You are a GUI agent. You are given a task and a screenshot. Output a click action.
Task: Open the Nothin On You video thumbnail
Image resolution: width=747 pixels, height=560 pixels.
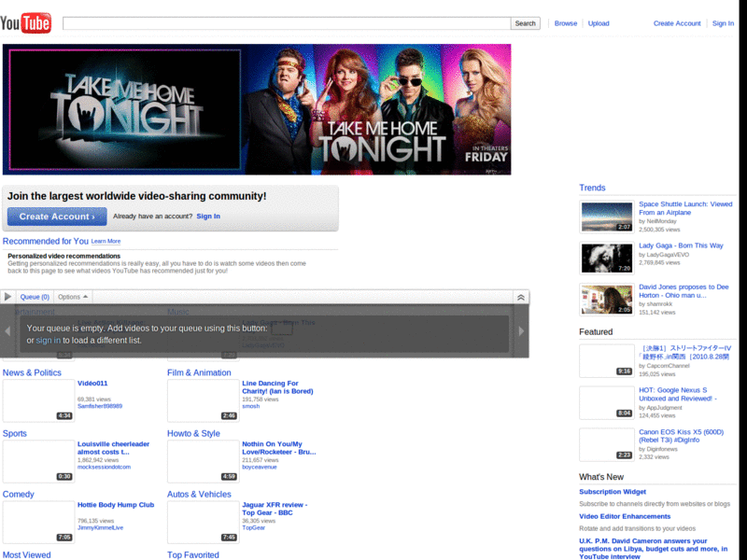pyautogui.click(x=203, y=461)
